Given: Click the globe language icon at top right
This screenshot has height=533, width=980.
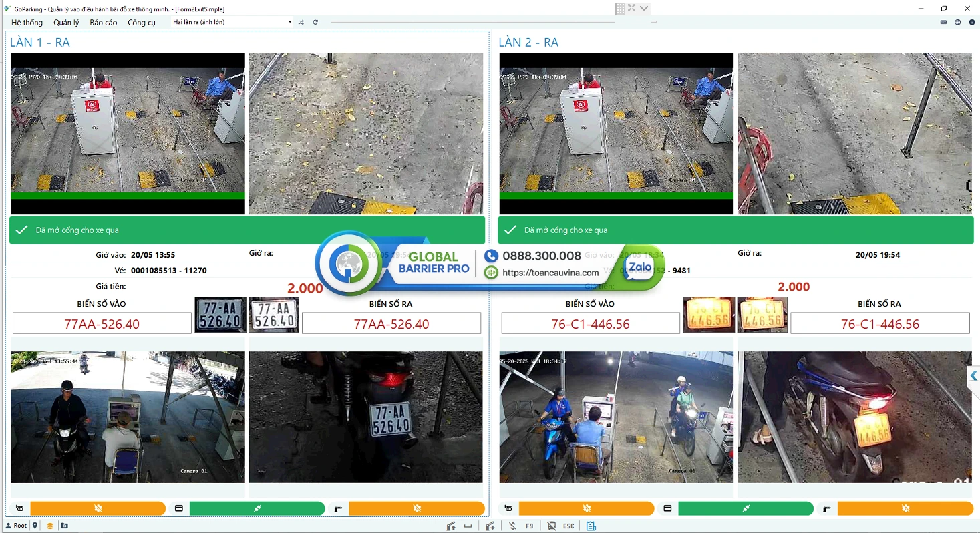Looking at the screenshot, I should [957, 22].
